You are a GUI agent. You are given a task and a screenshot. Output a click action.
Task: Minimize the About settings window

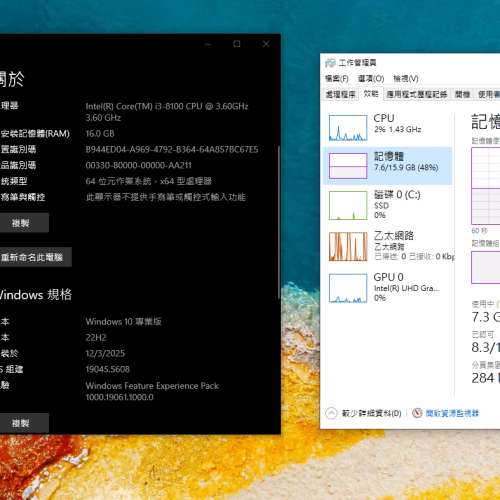click(x=208, y=44)
